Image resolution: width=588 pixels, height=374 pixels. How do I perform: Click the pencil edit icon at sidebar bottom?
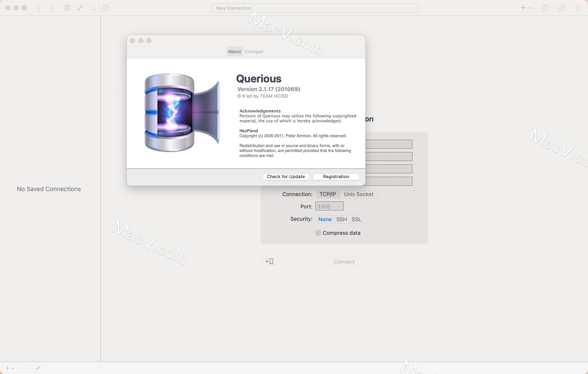[x=38, y=368]
